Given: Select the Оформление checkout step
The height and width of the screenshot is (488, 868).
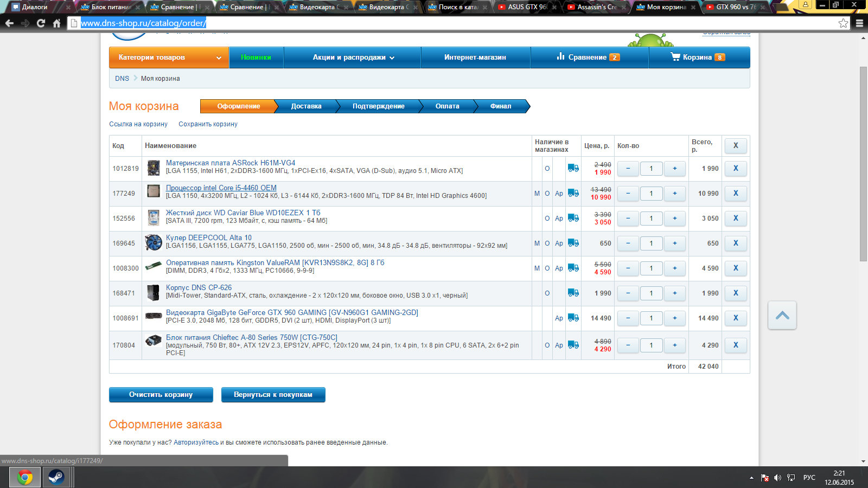Looking at the screenshot, I should (x=239, y=106).
